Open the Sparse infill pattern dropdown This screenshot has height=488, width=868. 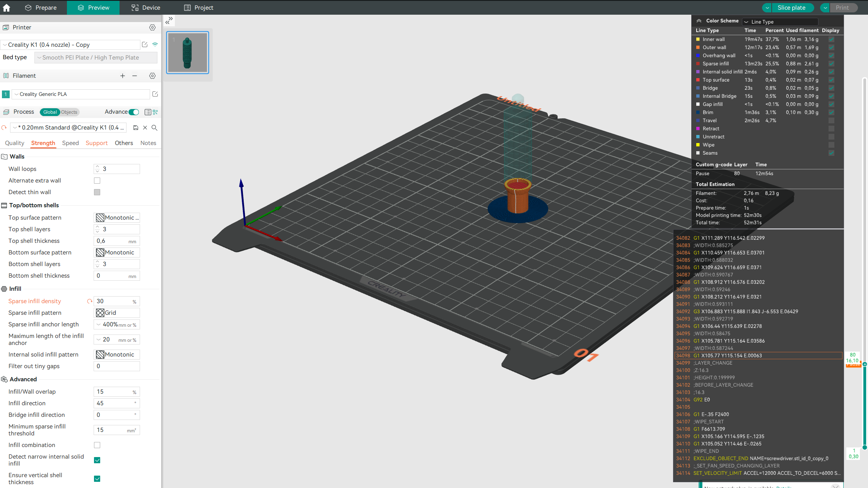point(117,313)
